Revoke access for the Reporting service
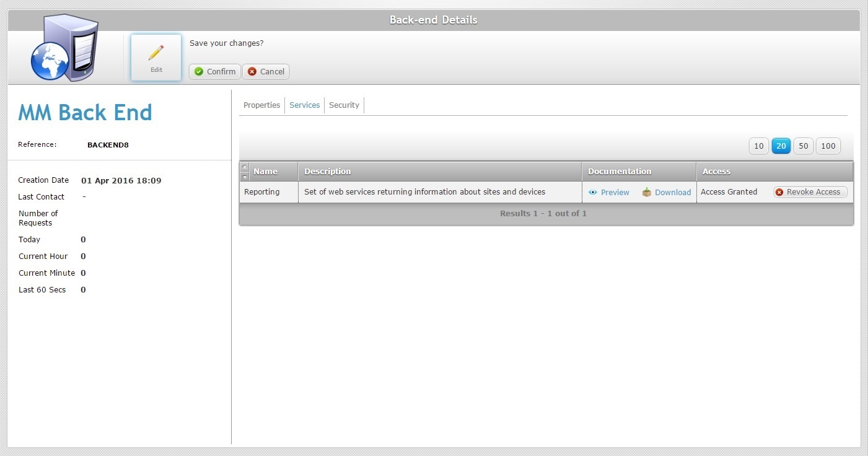This screenshot has width=868, height=456. pyautogui.click(x=810, y=192)
